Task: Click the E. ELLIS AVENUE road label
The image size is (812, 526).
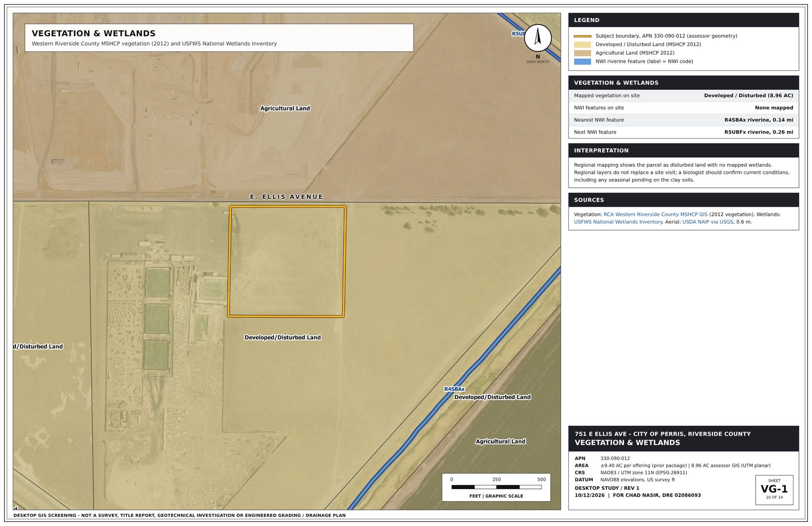Action: (x=286, y=197)
